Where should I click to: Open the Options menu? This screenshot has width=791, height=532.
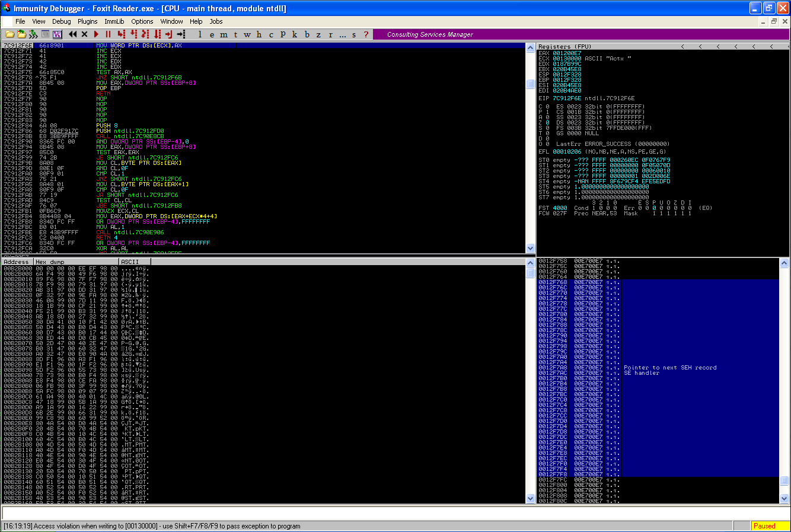(x=142, y=21)
